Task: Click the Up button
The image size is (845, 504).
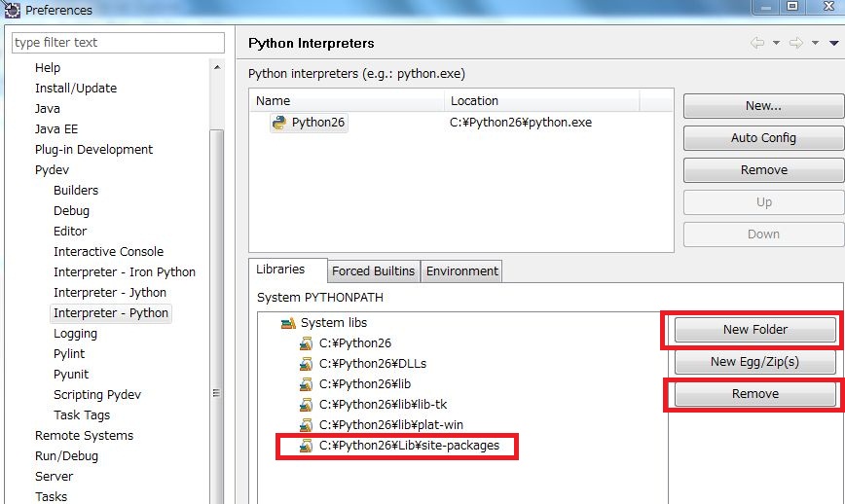Action: [x=763, y=202]
